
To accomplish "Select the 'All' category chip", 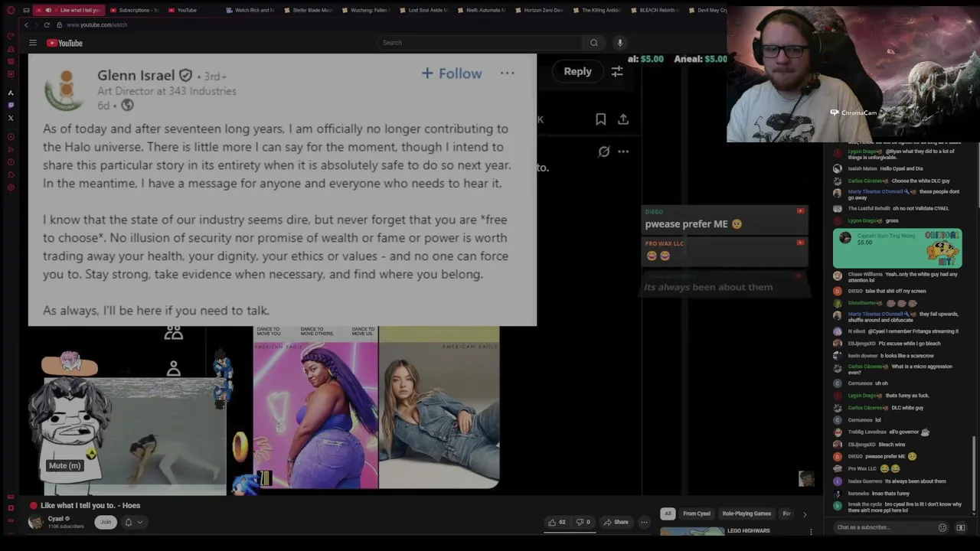I will point(668,514).
